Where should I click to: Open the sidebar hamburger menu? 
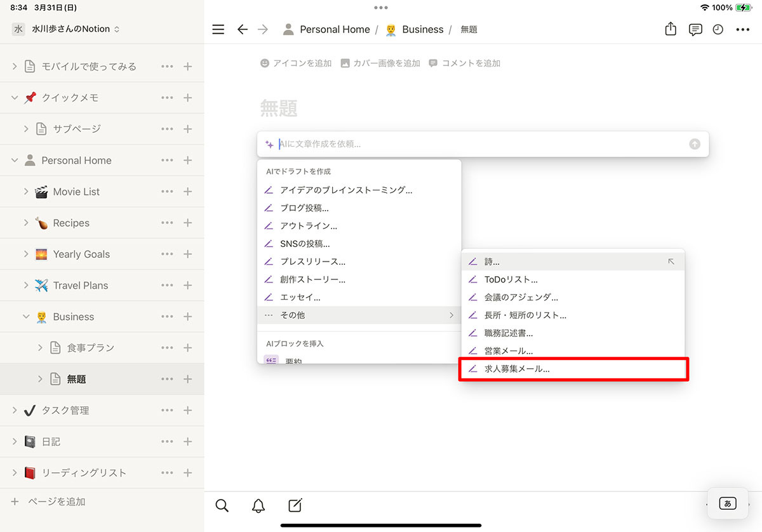tap(218, 29)
